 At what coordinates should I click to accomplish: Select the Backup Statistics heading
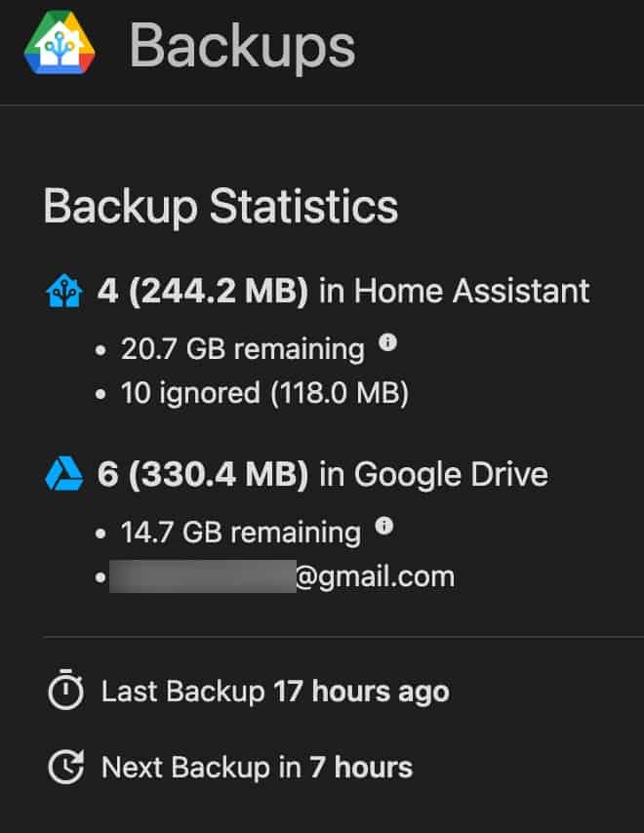click(221, 206)
